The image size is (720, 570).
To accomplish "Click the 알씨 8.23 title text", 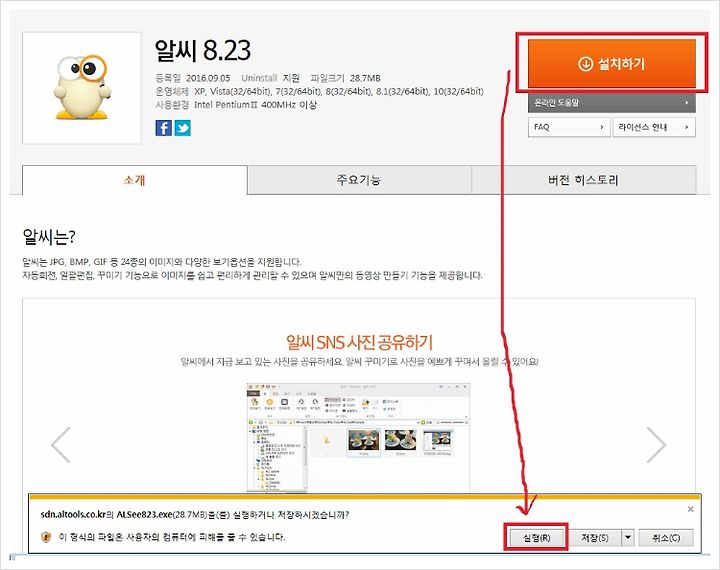I will [x=202, y=50].
